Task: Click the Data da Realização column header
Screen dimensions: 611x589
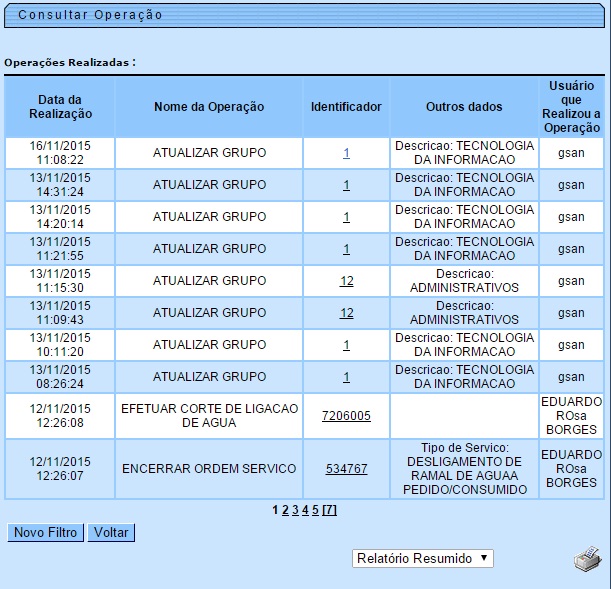Action: (x=60, y=107)
